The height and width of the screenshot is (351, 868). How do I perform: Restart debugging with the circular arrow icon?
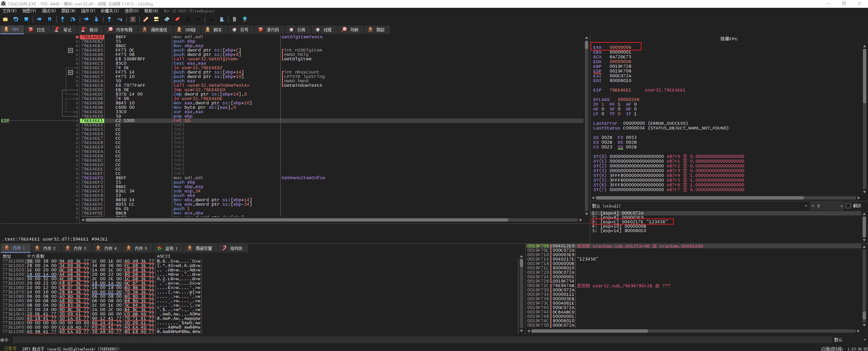[x=16, y=19]
